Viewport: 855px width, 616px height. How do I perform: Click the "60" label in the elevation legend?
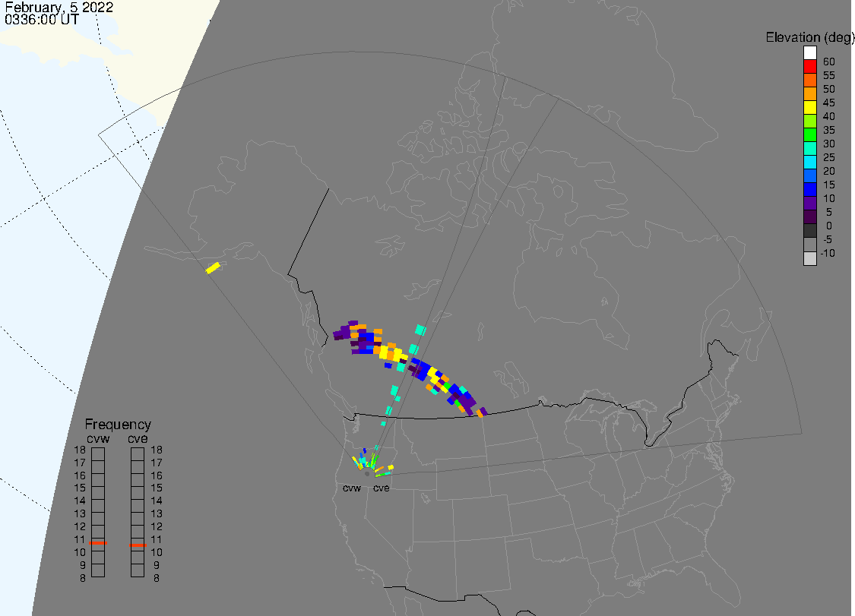829,62
